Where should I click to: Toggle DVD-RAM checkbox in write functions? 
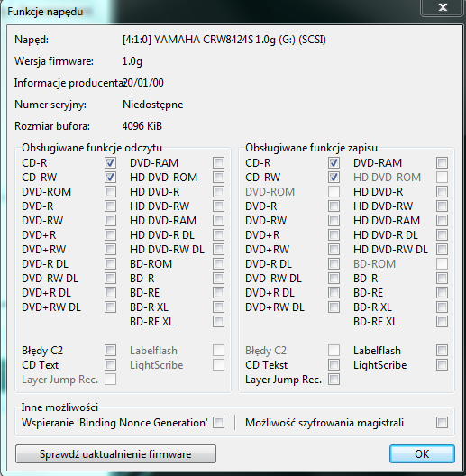click(x=442, y=162)
